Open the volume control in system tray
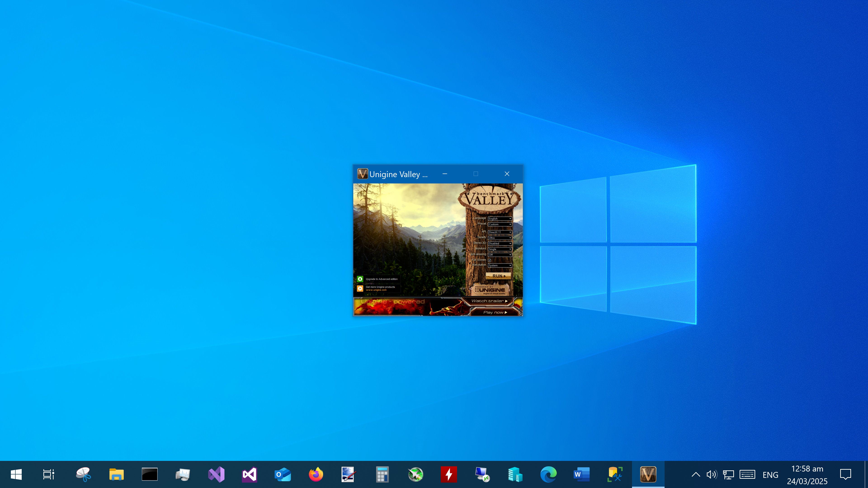868x488 pixels. point(711,474)
